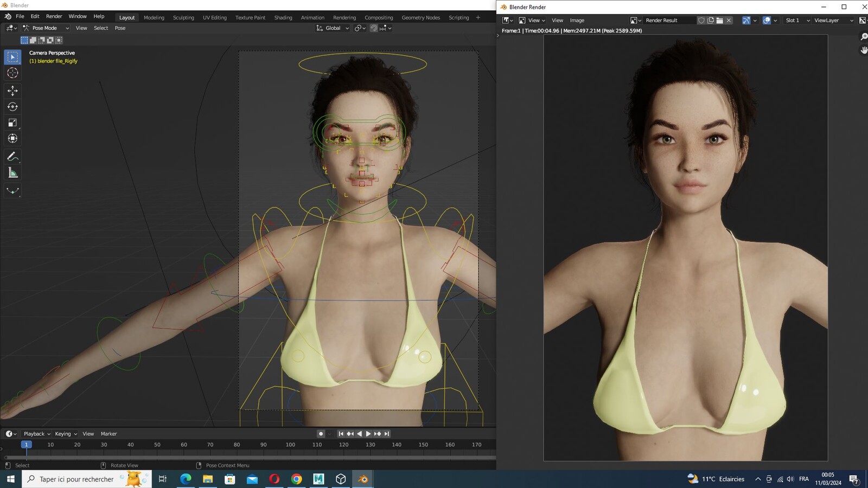Switch to the Animation workspace tab
The width and height of the screenshot is (868, 488).
312,17
